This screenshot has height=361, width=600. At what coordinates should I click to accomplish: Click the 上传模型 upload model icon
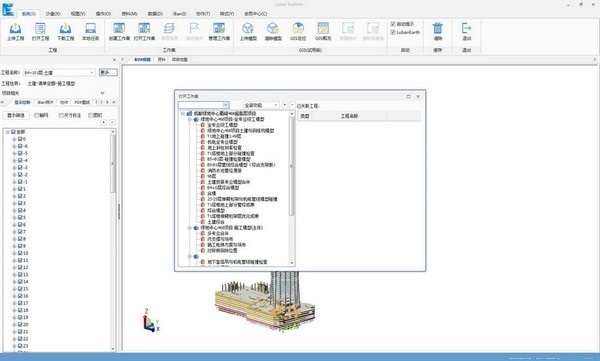pyautogui.click(x=248, y=31)
